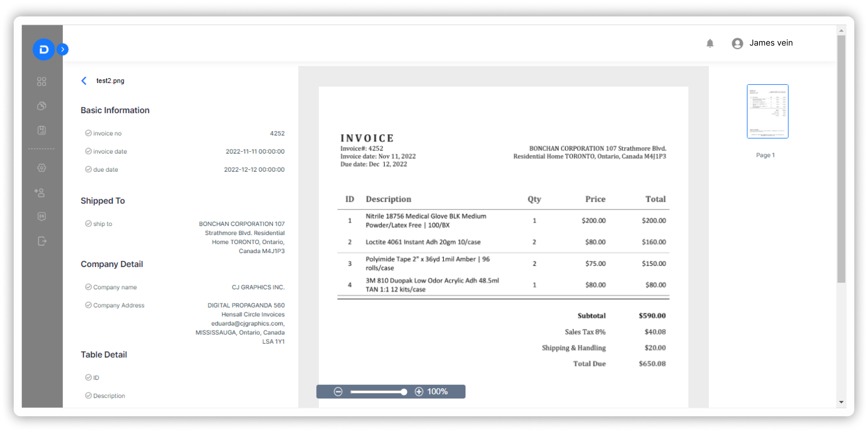
Task: Click the zoom level slider handle
Action: pyautogui.click(x=404, y=392)
